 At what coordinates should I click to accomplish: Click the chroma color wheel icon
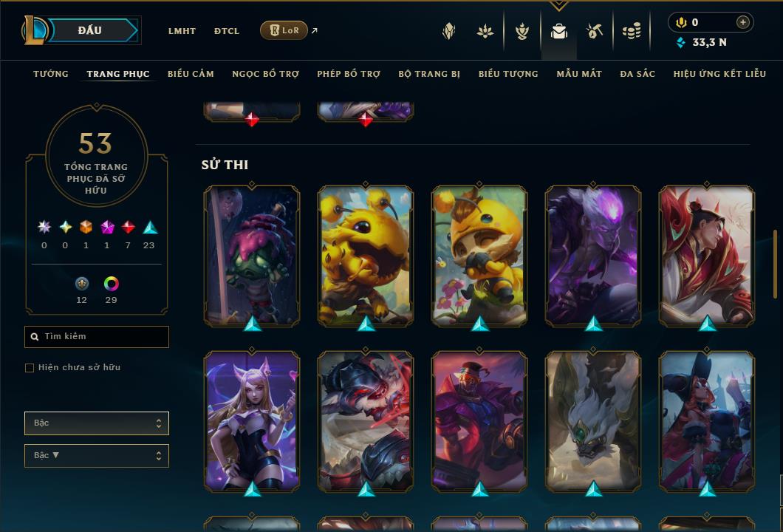click(x=111, y=284)
